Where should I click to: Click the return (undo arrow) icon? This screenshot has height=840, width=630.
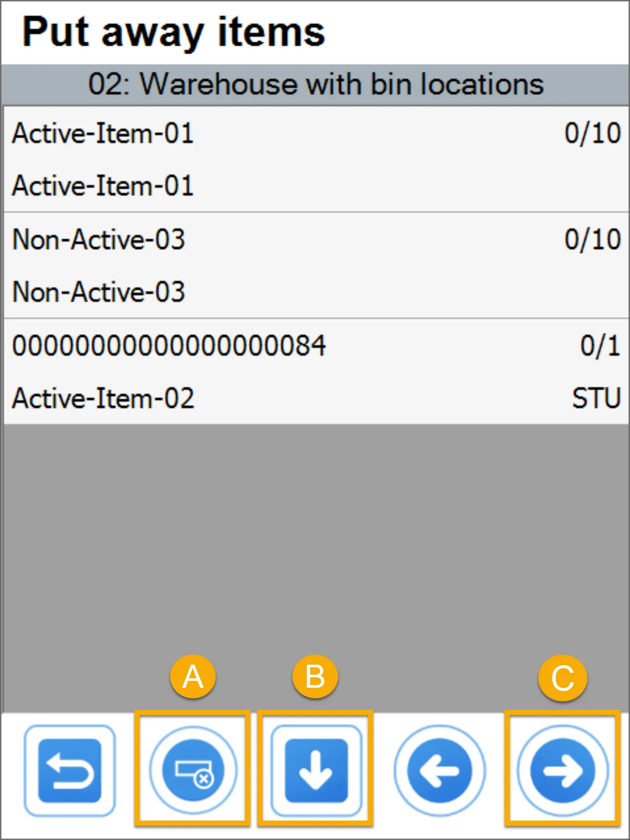pyautogui.click(x=69, y=770)
